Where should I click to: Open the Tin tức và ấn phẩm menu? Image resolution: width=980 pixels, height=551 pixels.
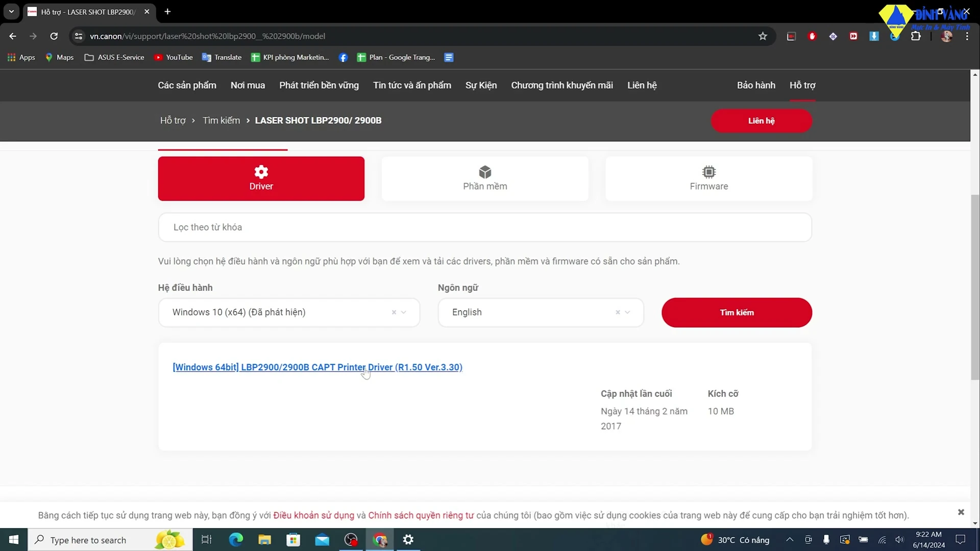(412, 85)
